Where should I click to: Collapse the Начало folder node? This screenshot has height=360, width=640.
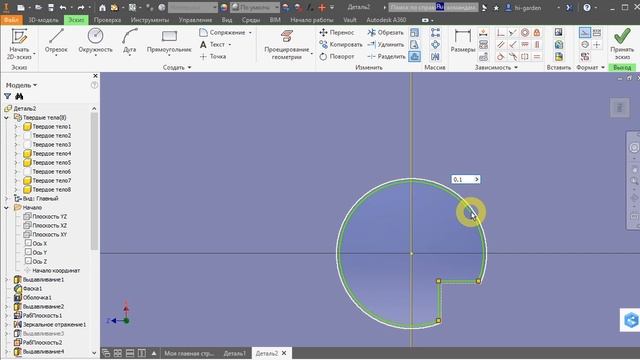click(7, 207)
